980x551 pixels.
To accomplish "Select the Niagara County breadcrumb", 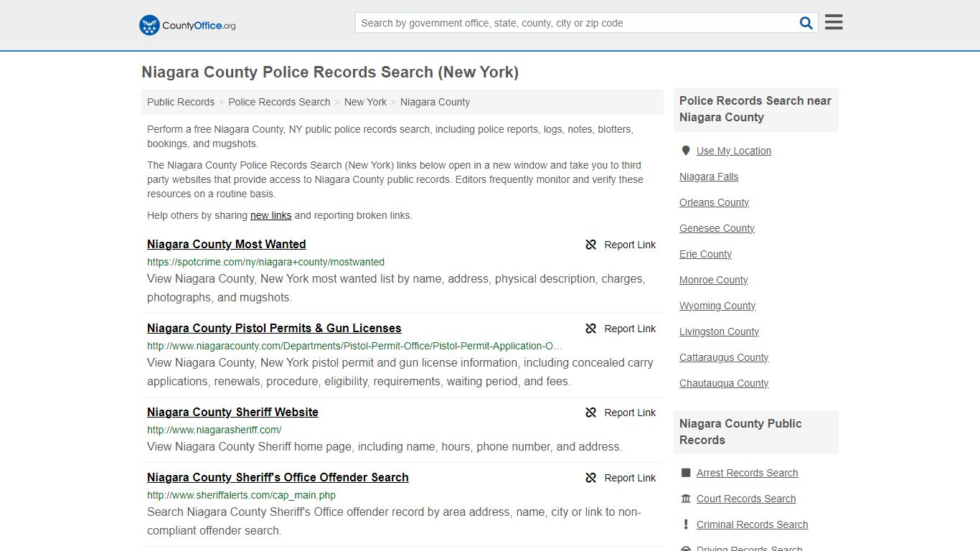I will (x=435, y=102).
